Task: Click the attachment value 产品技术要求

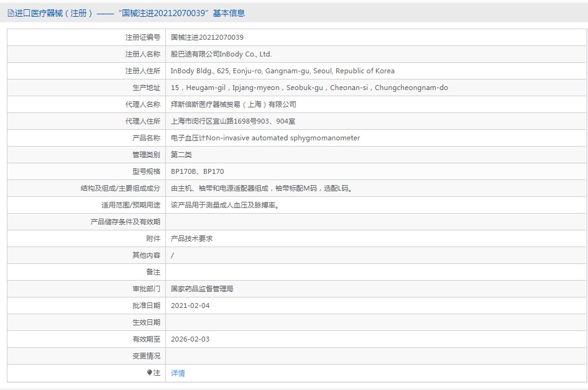Action: 191,238
